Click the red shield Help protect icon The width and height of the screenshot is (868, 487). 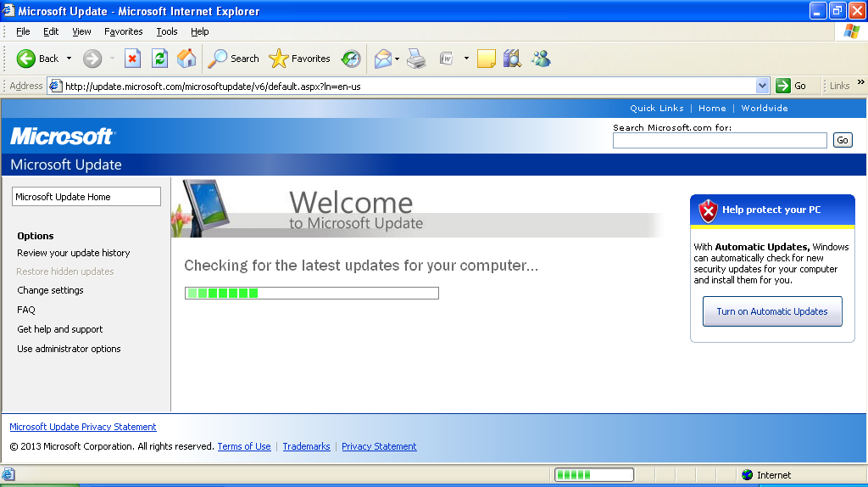click(708, 210)
